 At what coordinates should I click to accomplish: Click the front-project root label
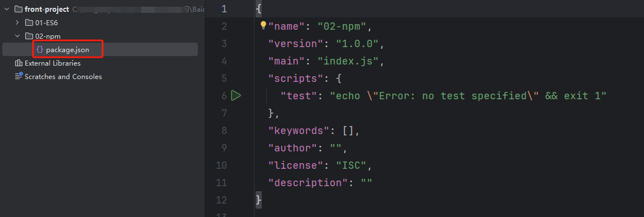[47, 9]
